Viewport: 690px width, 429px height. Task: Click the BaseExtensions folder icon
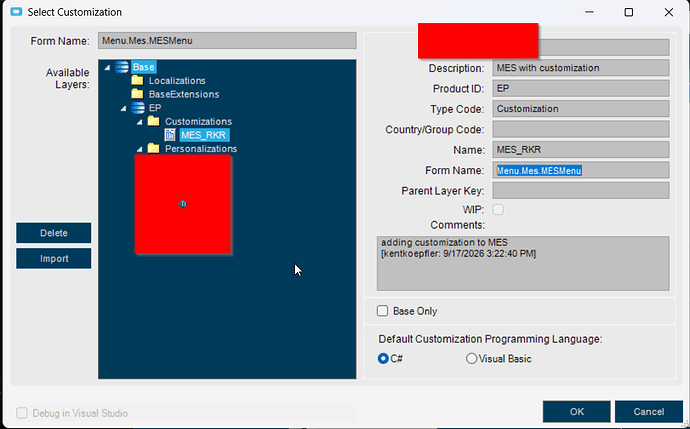pos(137,94)
